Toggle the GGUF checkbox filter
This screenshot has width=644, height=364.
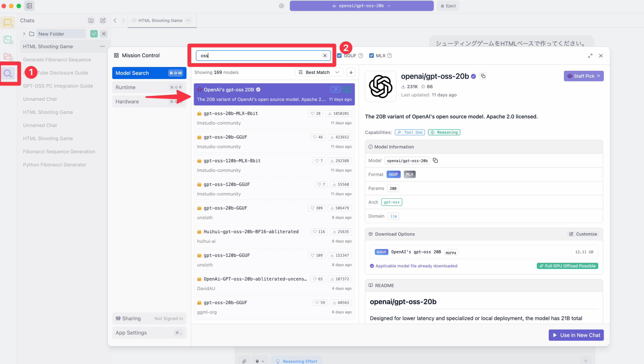coord(339,56)
